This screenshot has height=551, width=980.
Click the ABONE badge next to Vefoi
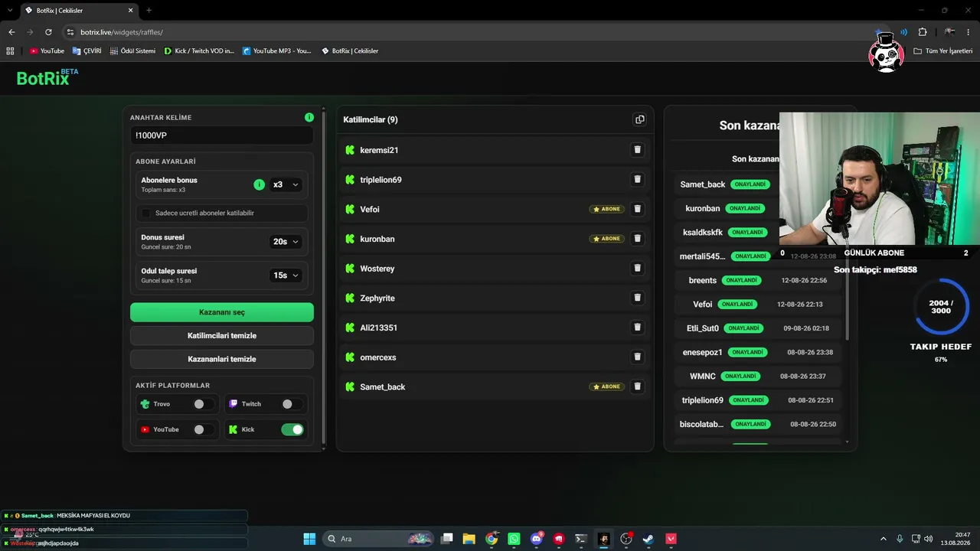coord(607,209)
